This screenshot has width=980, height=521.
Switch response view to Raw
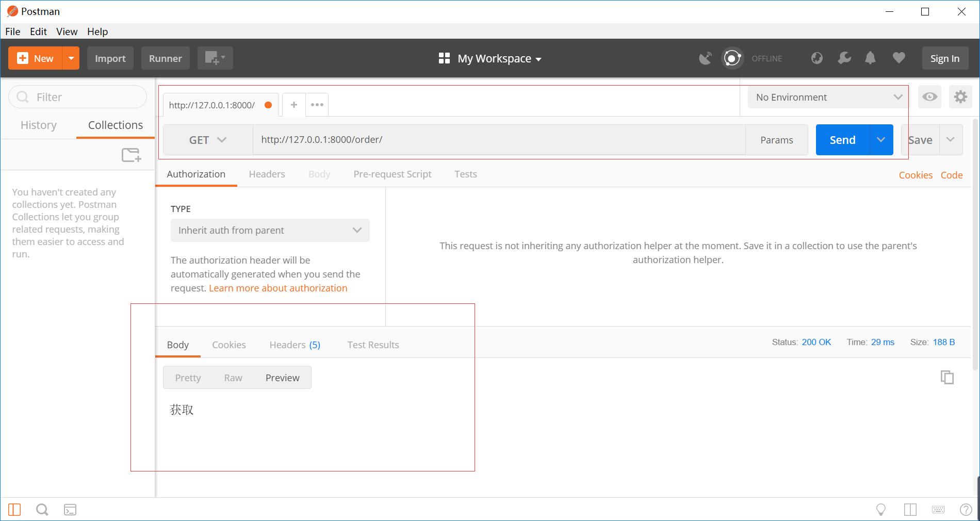click(x=233, y=378)
